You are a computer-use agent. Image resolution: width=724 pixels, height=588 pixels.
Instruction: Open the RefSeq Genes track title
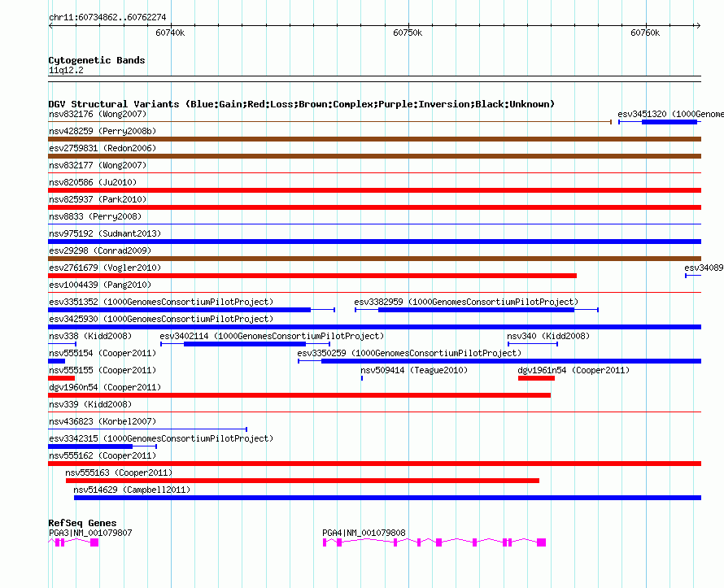pyautogui.click(x=82, y=523)
